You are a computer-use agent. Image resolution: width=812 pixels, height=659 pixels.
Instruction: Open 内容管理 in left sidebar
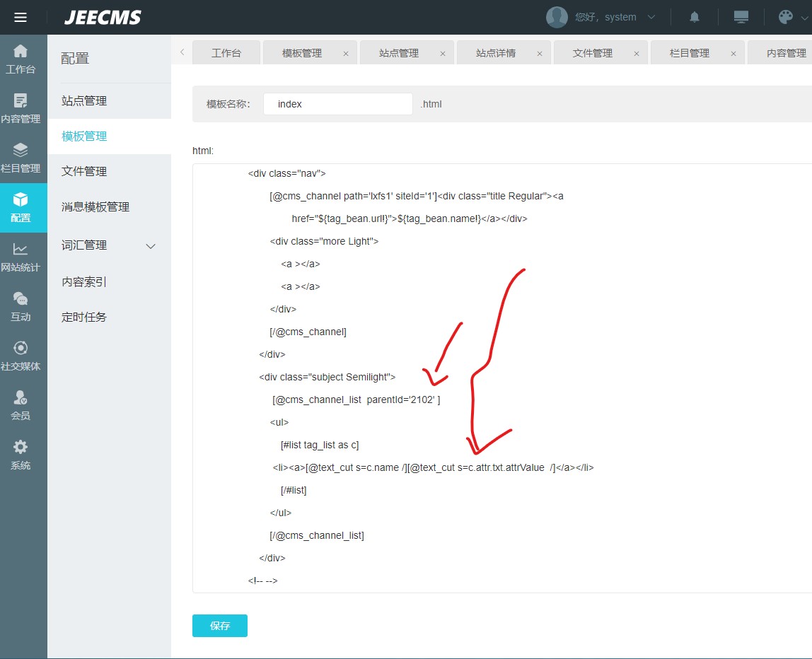pos(21,109)
